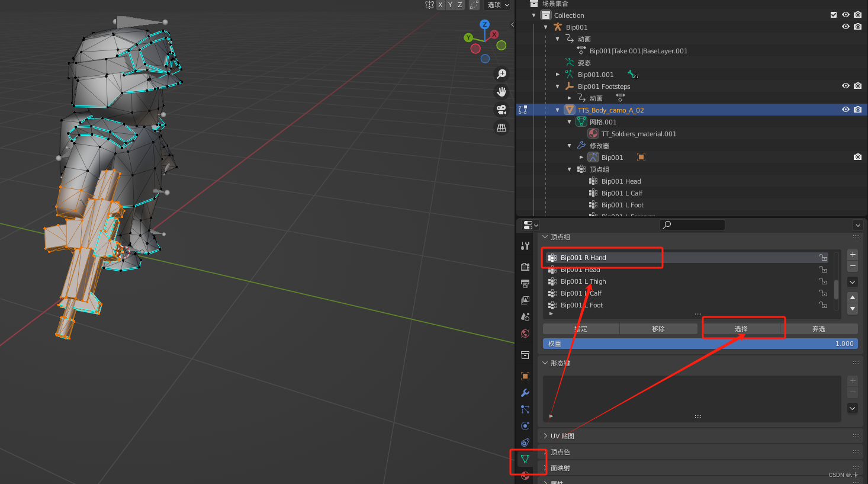Screen dimensions: 868x484
Task: Remove the vertex group with minus button
Action: (x=853, y=266)
